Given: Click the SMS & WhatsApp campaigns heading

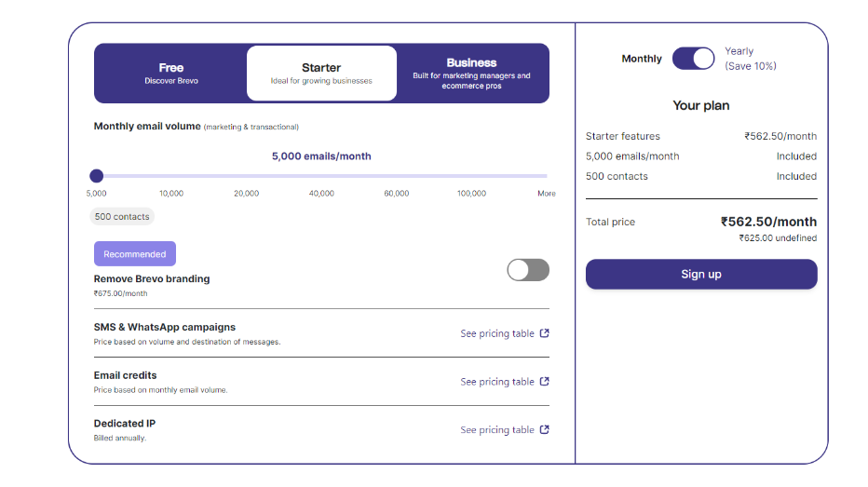Looking at the screenshot, I should (165, 327).
